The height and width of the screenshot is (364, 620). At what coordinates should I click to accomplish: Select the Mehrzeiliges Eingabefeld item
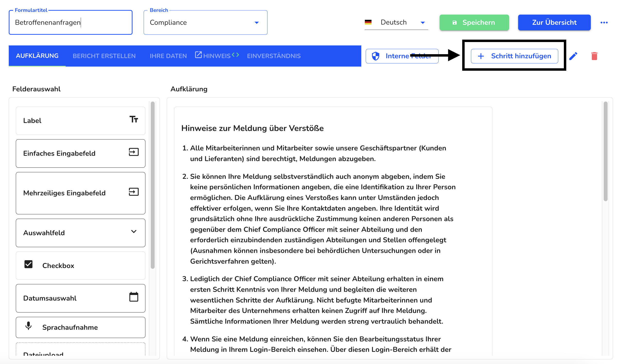tap(80, 193)
